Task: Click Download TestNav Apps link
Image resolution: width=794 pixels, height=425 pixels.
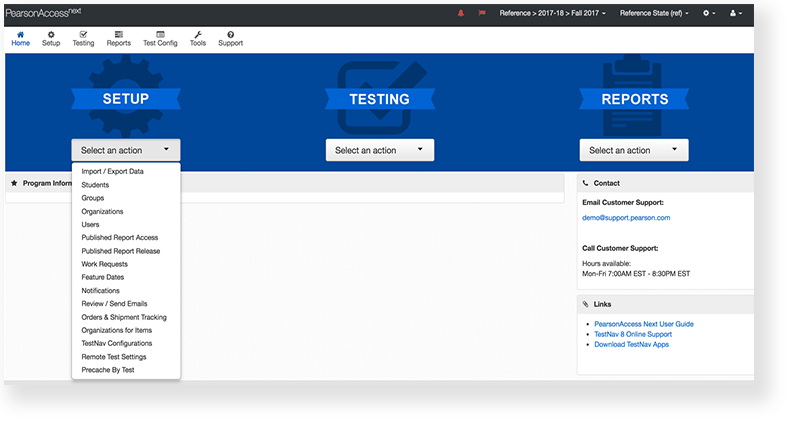Action: click(631, 344)
